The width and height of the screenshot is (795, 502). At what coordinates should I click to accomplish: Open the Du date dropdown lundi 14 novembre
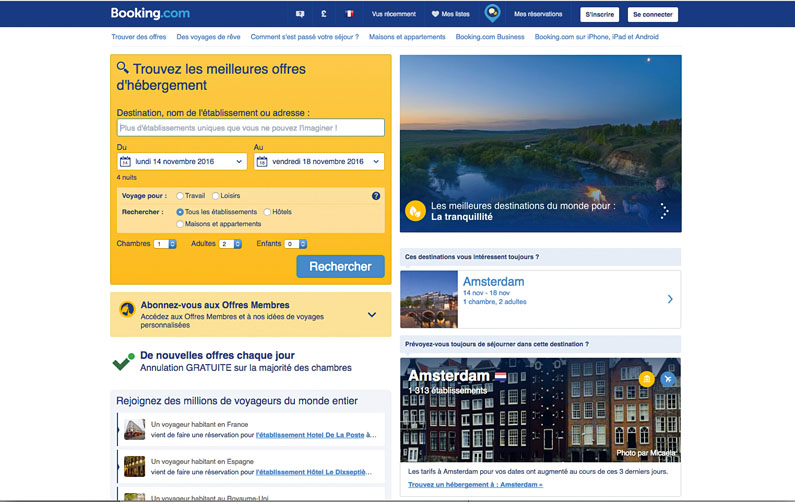pyautogui.click(x=182, y=162)
